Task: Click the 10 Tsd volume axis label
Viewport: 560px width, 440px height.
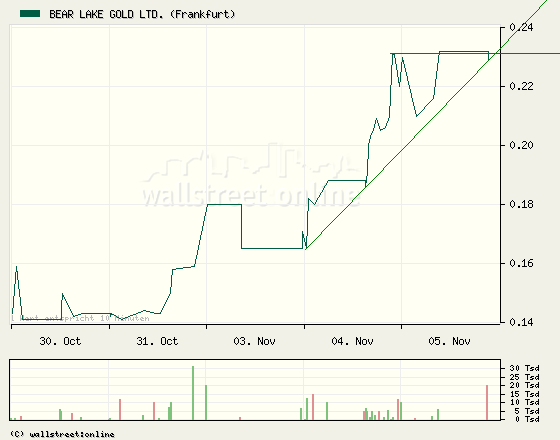Action: pos(525,402)
